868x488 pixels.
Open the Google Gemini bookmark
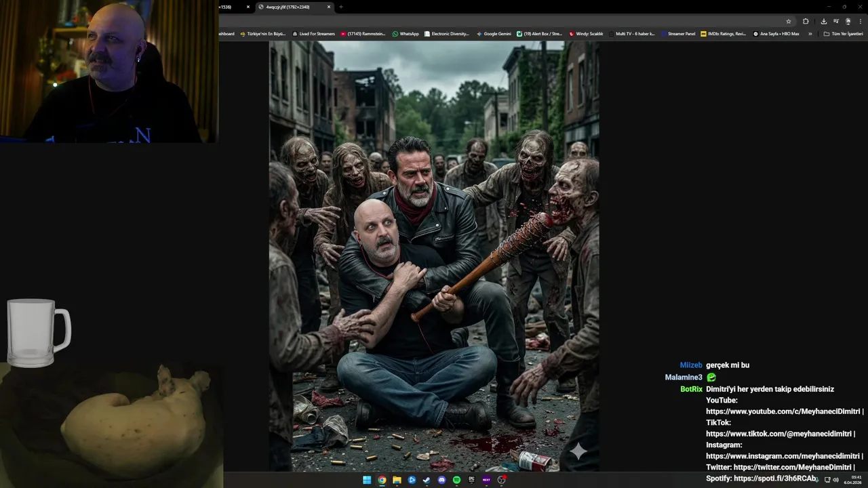tap(494, 33)
